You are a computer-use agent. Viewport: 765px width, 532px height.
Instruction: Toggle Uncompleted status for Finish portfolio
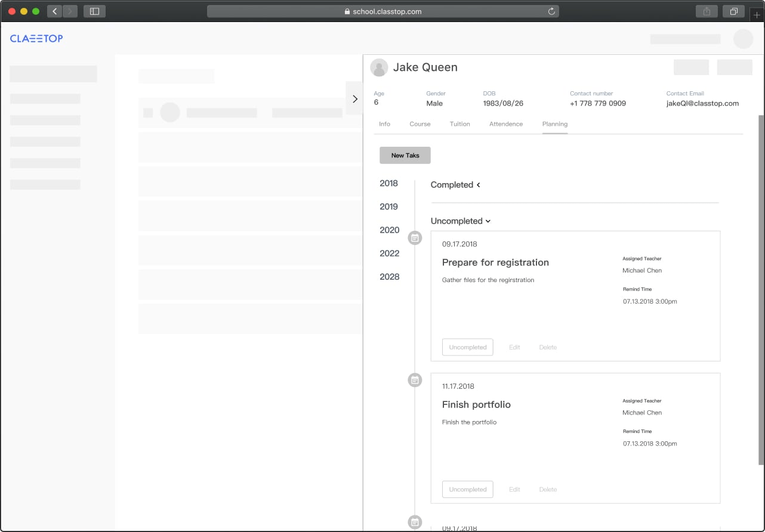tap(468, 489)
